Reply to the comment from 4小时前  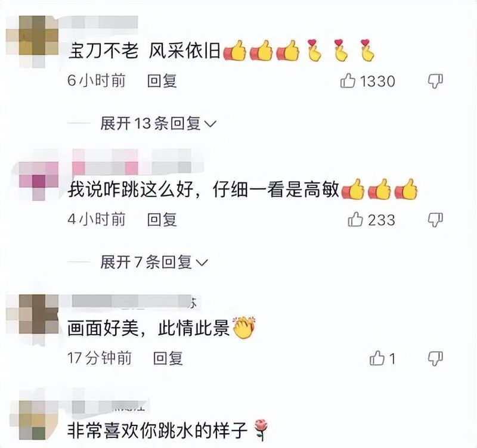(x=162, y=219)
